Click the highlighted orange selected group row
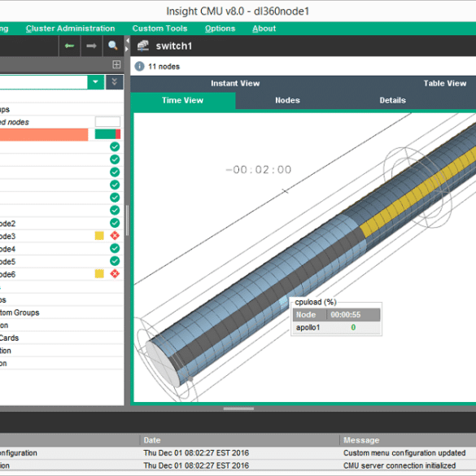 44,134
